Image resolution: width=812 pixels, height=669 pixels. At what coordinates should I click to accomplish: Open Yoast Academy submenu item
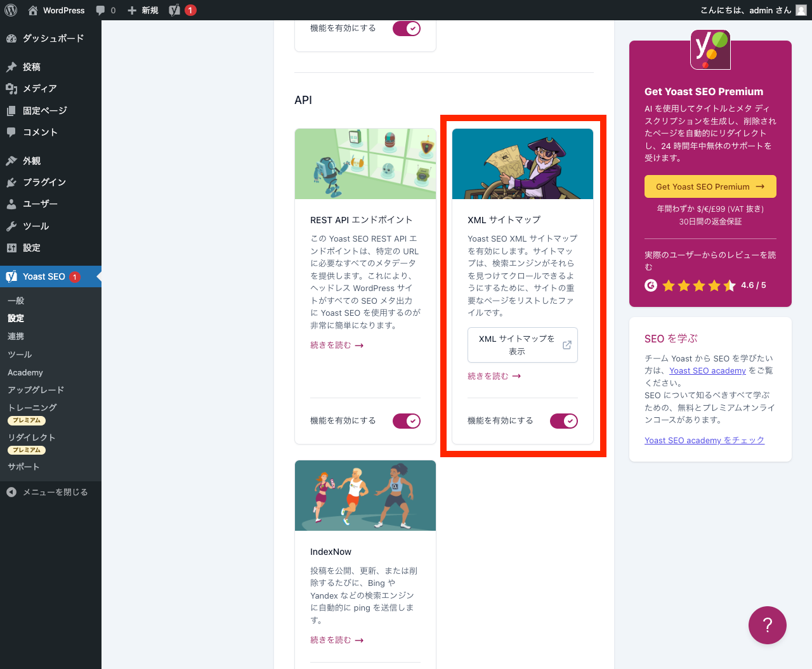click(25, 372)
